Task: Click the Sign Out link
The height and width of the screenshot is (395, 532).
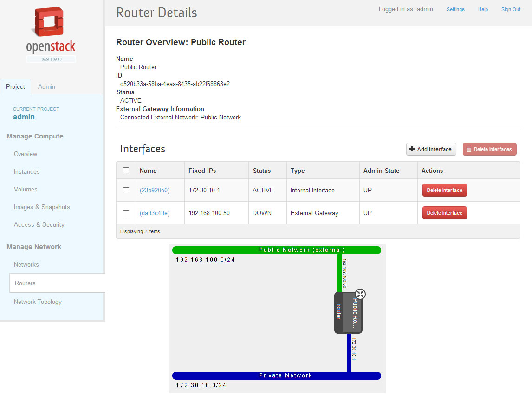Action: point(511,9)
